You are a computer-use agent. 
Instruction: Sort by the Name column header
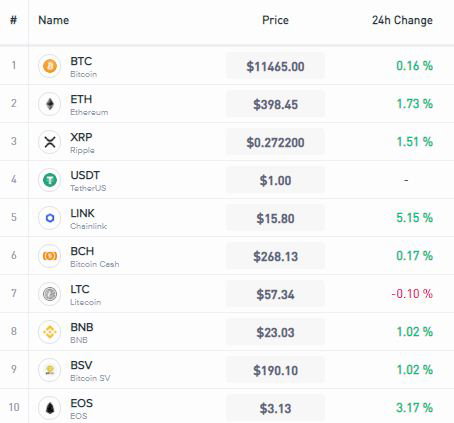(54, 20)
